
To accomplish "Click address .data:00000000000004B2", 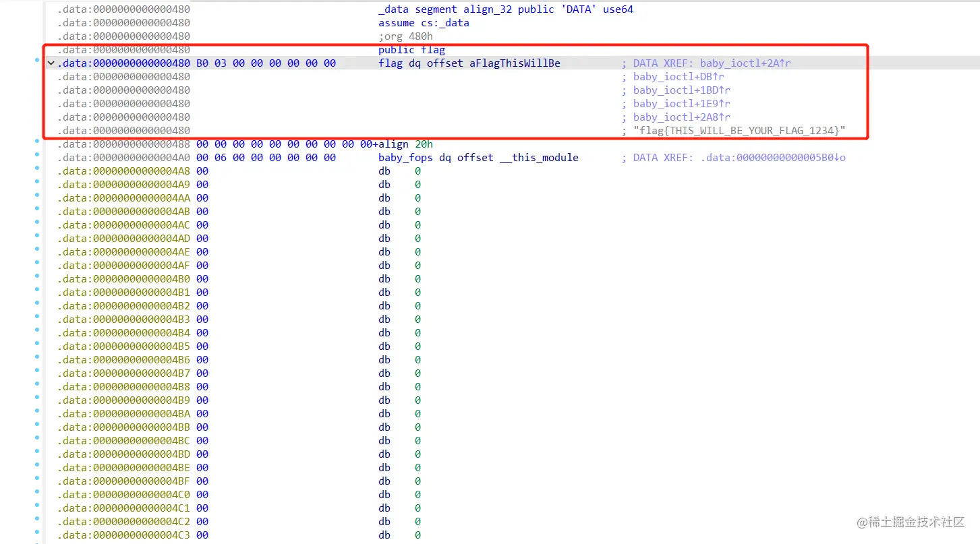I will pos(123,306).
